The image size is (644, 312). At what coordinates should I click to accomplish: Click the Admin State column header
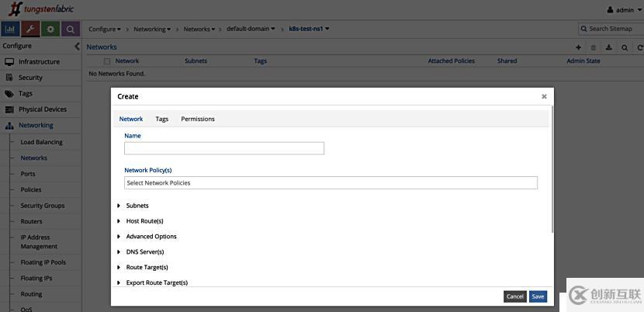[583, 61]
